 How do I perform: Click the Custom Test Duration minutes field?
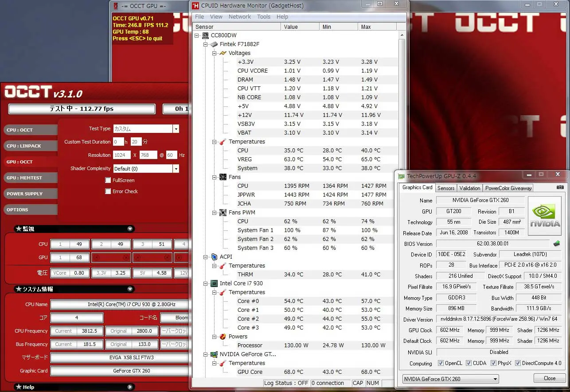click(x=136, y=142)
